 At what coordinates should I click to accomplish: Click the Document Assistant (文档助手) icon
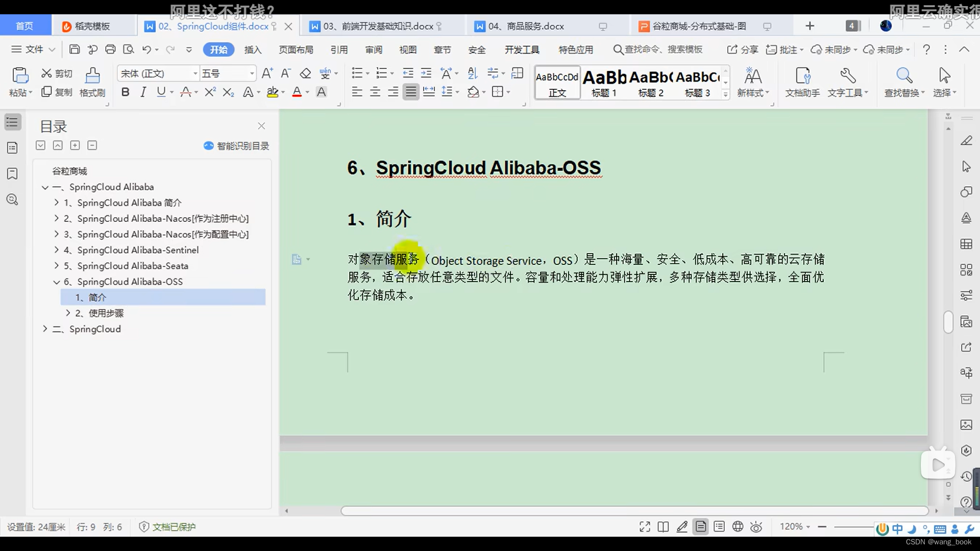[802, 82]
